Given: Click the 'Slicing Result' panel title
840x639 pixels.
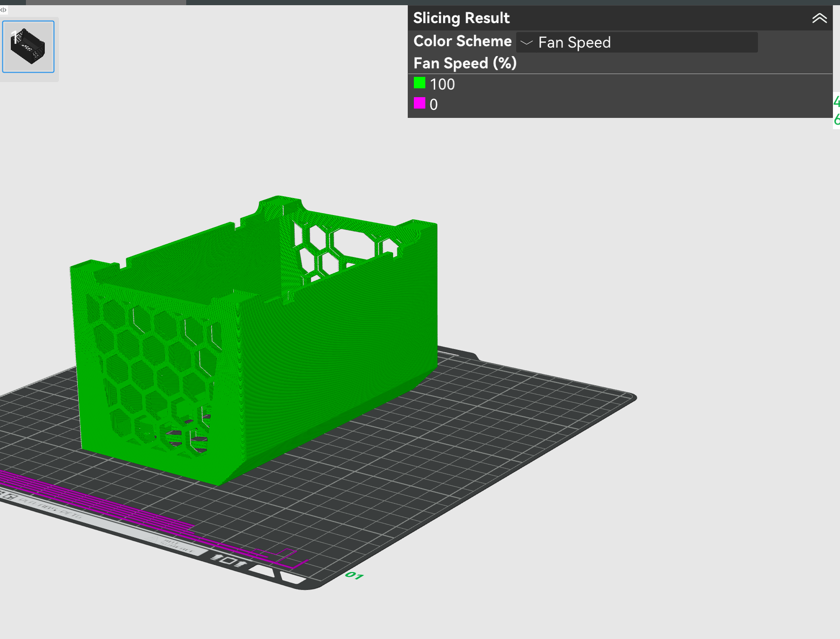Looking at the screenshot, I should point(461,18).
